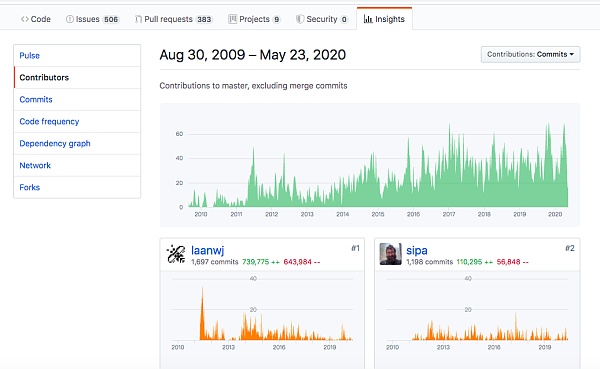Viewport: 600px width, 369px height.
Task: Expand the Contributions: Commits dropdown
Action: click(x=530, y=54)
